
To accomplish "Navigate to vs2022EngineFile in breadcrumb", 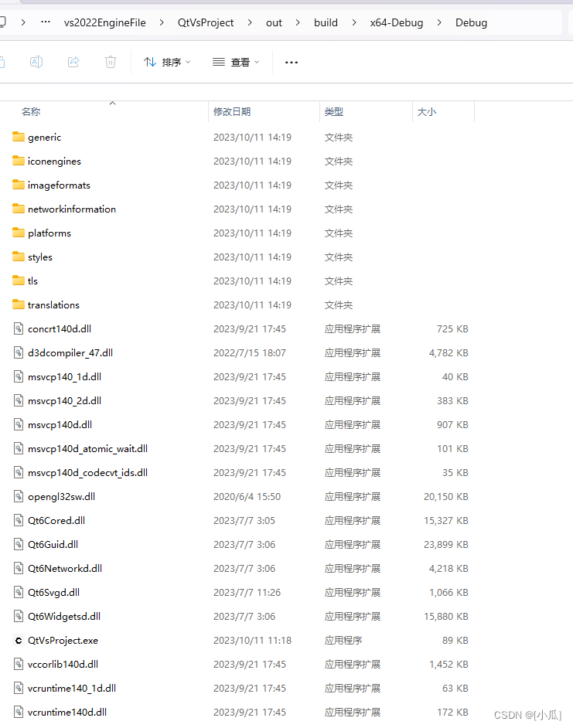I will [105, 22].
